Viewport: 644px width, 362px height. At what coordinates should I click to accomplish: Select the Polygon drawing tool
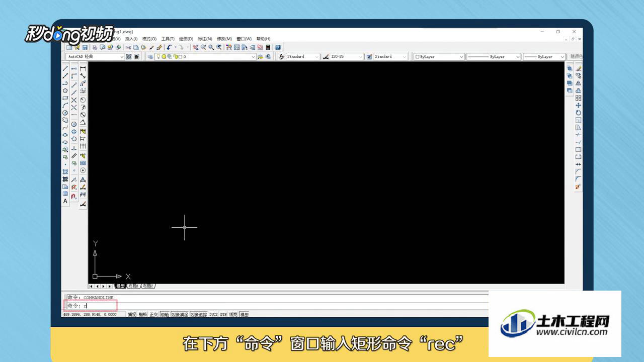(x=65, y=90)
